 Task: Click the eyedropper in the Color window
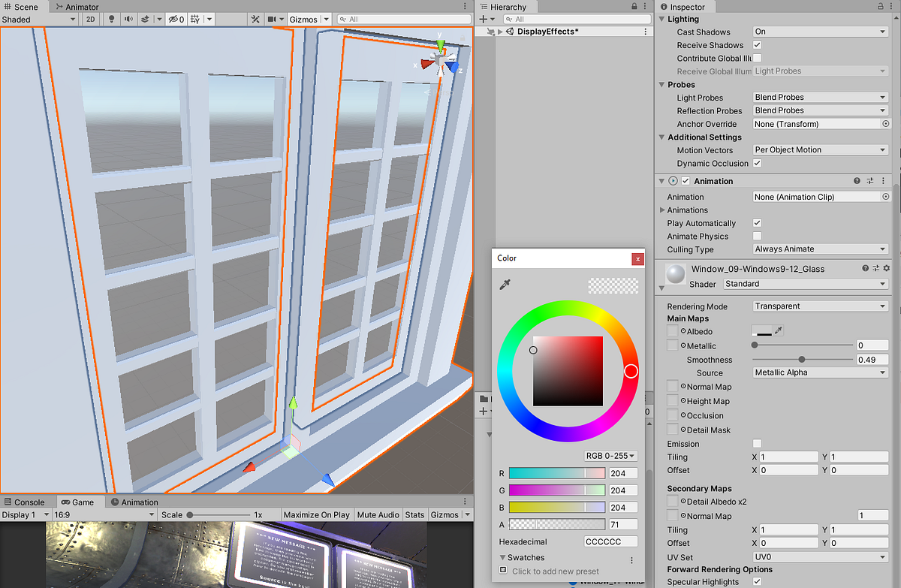coord(506,285)
